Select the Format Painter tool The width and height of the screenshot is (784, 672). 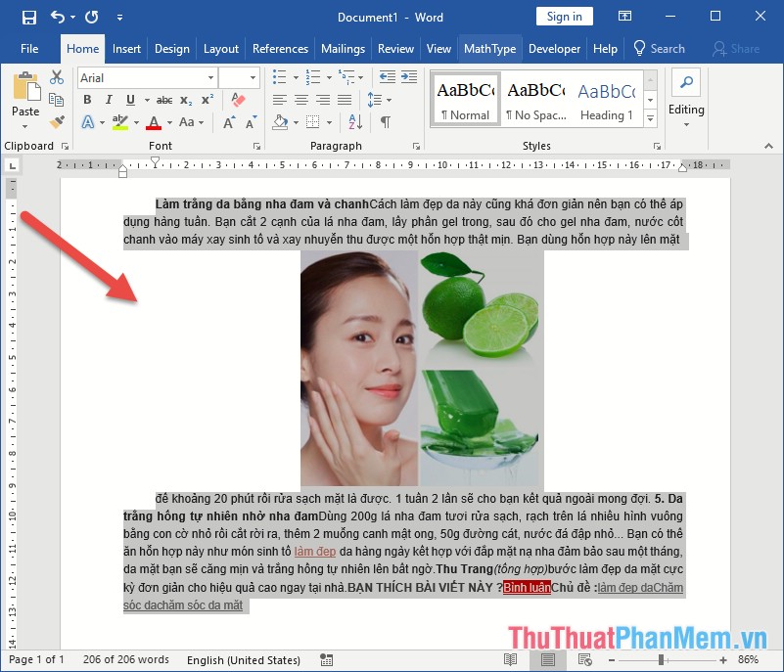[55, 122]
